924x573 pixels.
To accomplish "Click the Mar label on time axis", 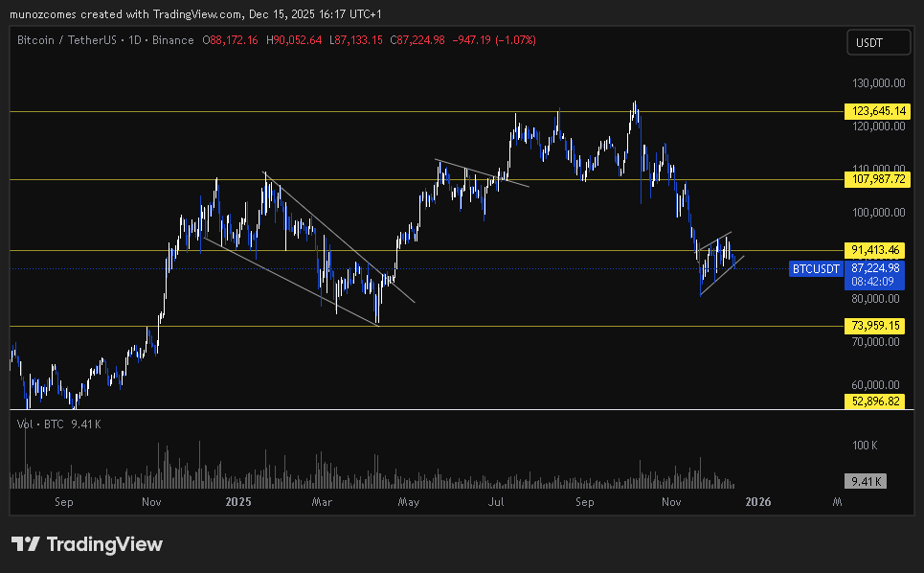I will click(x=322, y=502).
